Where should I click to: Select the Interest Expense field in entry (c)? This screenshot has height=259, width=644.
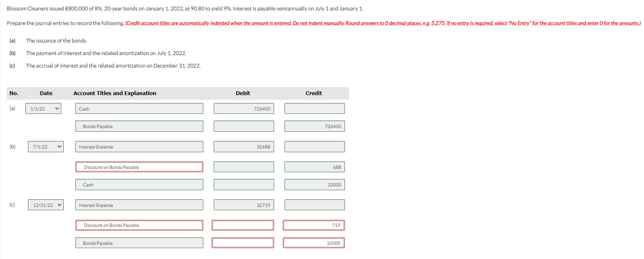coord(139,205)
